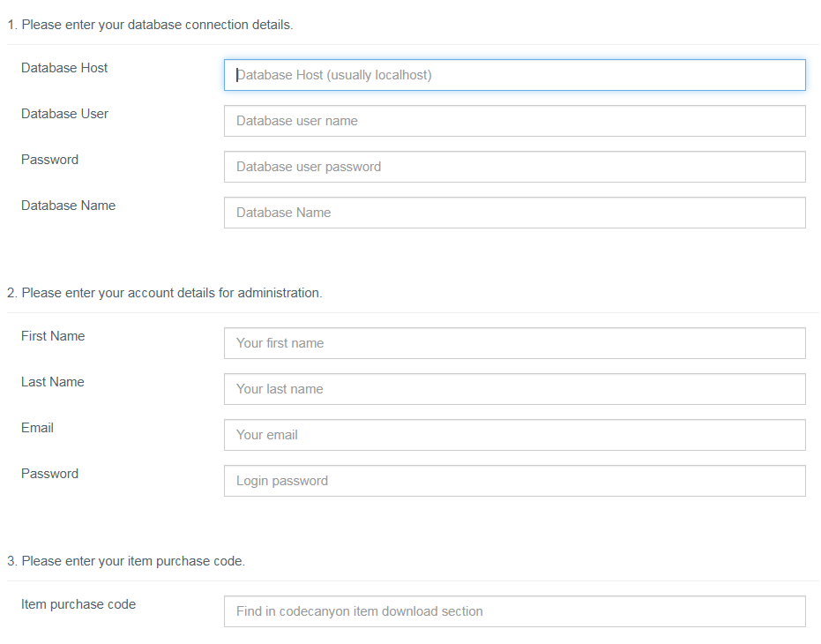Click the 'Item purchase code' label
The height and width of the screenshot is (644, 821).
point(78,604)
